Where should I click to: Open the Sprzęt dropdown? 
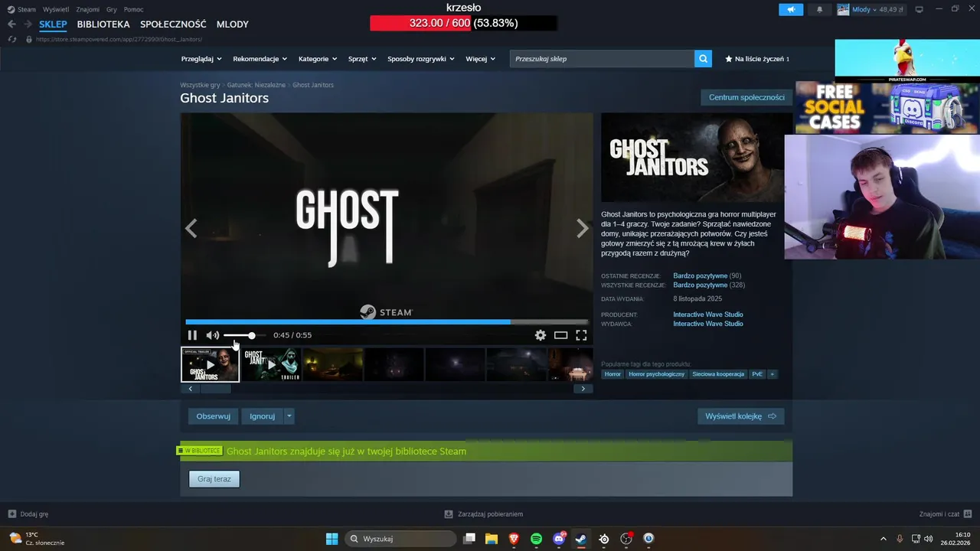coord(363,59)
